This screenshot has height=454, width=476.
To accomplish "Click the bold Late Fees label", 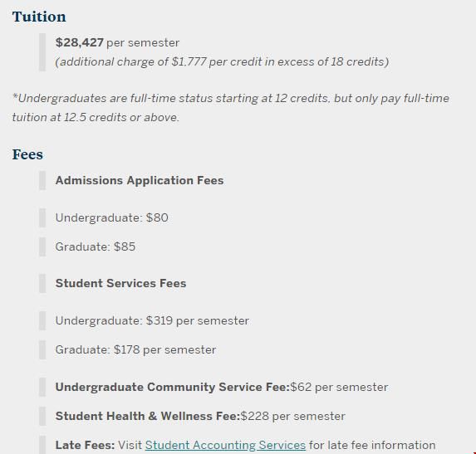I will coord(85,445).
